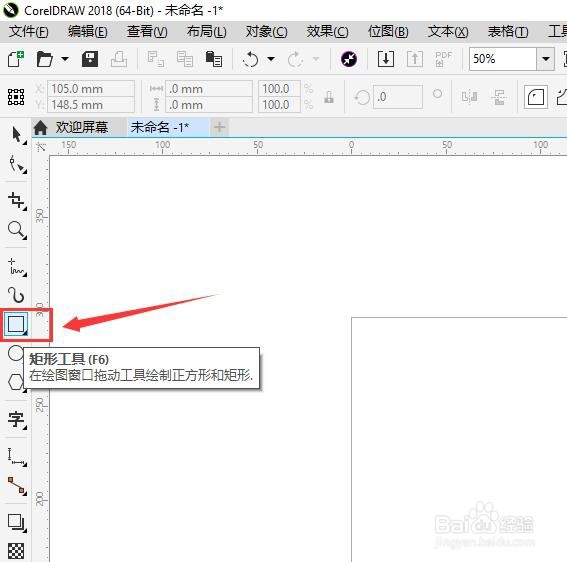Open the zoom level dropdown arrow

pyautogui.click(x=546, y=59)
